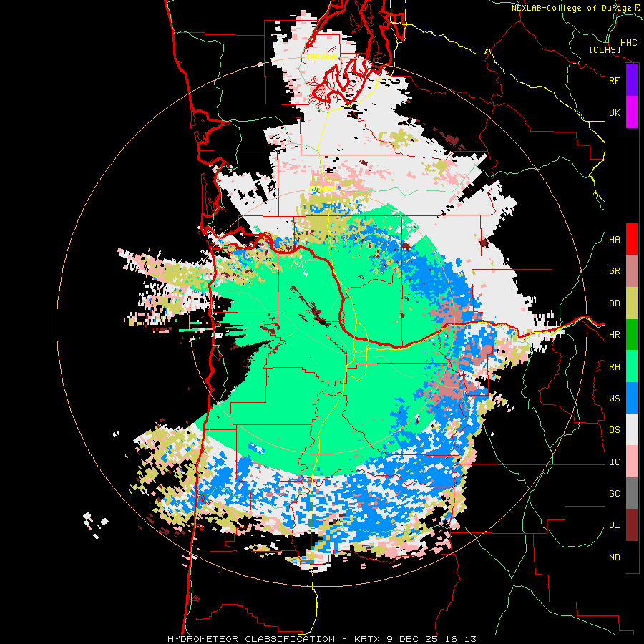Click the bright green RA legend swatch
The height and width of the screenshot is (644, 644).
click(632, 366)
